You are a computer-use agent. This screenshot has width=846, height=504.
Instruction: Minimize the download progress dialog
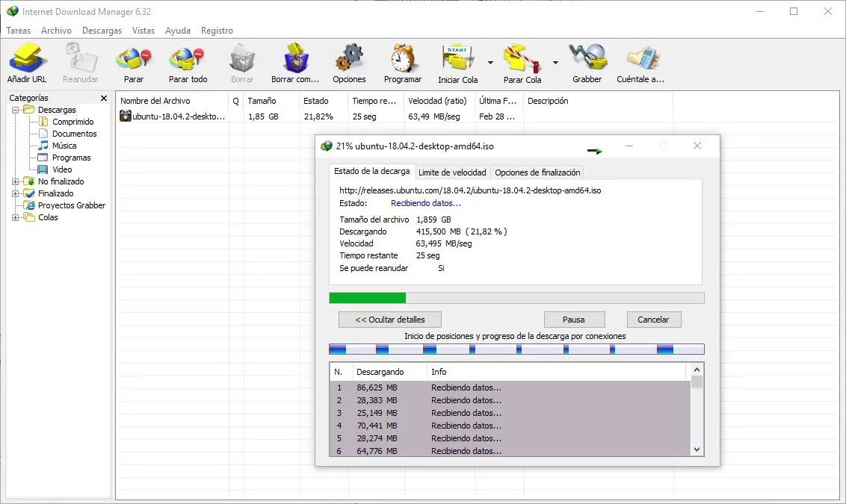(x=629, y=146)
